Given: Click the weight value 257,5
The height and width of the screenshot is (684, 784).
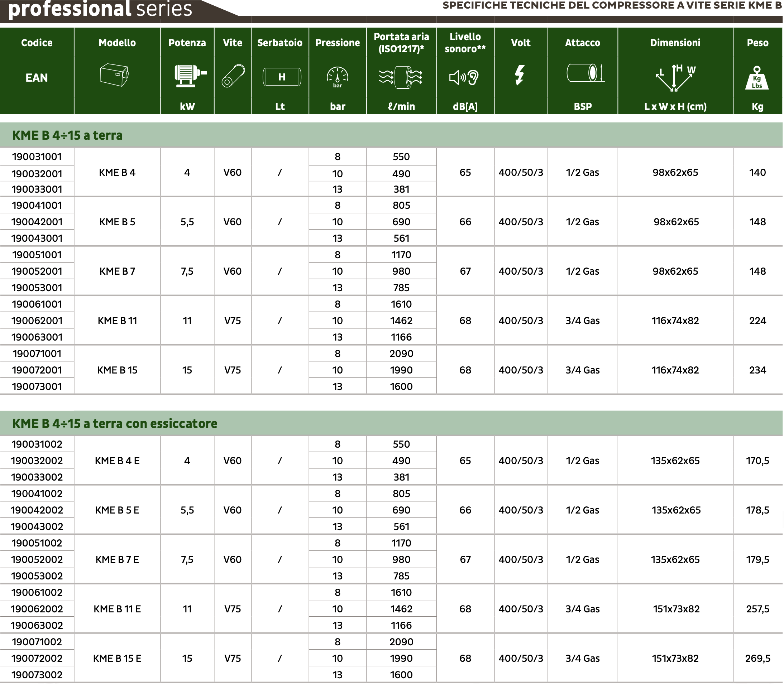Looking at the screenshot, I should 757,609.
